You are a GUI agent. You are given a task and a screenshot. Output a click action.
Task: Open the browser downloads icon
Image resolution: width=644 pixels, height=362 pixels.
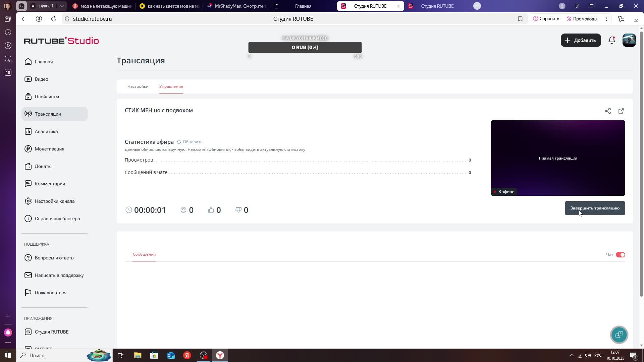(636, 19)
